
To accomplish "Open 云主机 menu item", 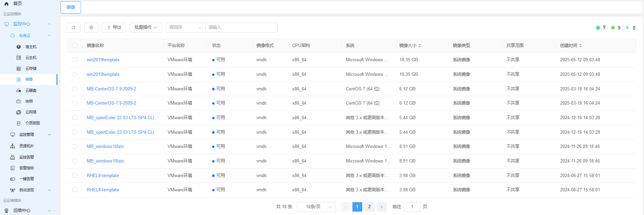I will (31, 58).
